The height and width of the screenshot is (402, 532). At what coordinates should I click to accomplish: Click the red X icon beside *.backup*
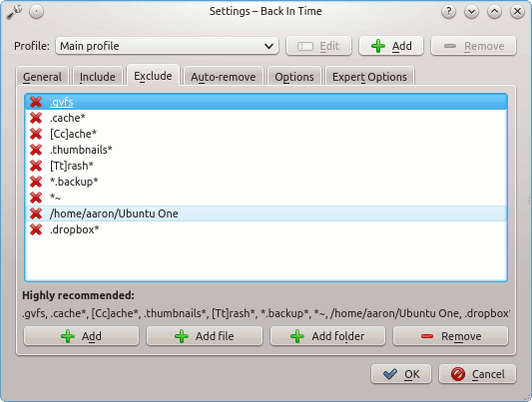[36, 182]
